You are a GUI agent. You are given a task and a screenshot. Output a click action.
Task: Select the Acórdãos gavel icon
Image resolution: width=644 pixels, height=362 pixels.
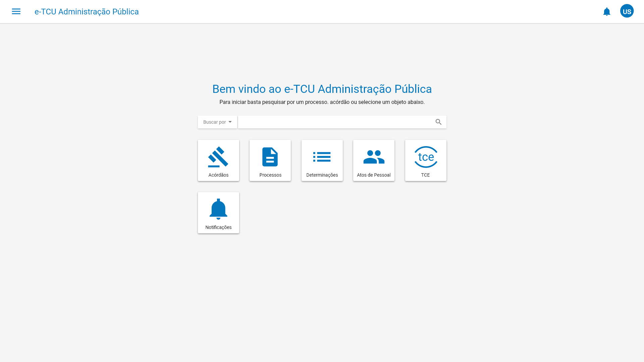pyautogui.click(x=218, y=157)
